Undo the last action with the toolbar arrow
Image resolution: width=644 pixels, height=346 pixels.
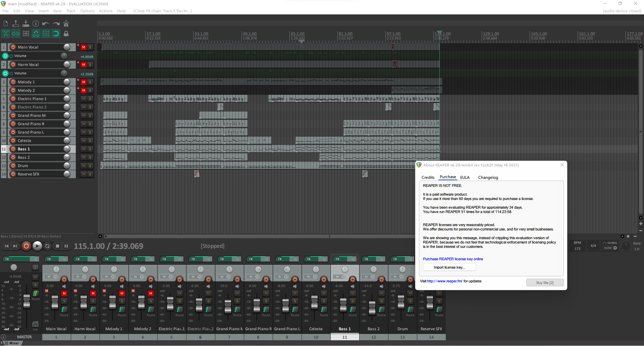click(x=46, y=23)
